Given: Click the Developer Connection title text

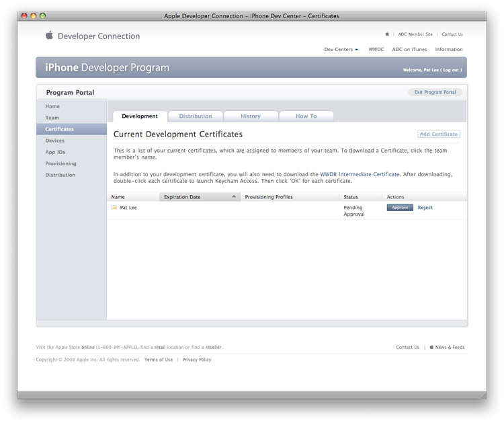Looking at the screenshot, I should pyautogui.click(x=99, y=36).
